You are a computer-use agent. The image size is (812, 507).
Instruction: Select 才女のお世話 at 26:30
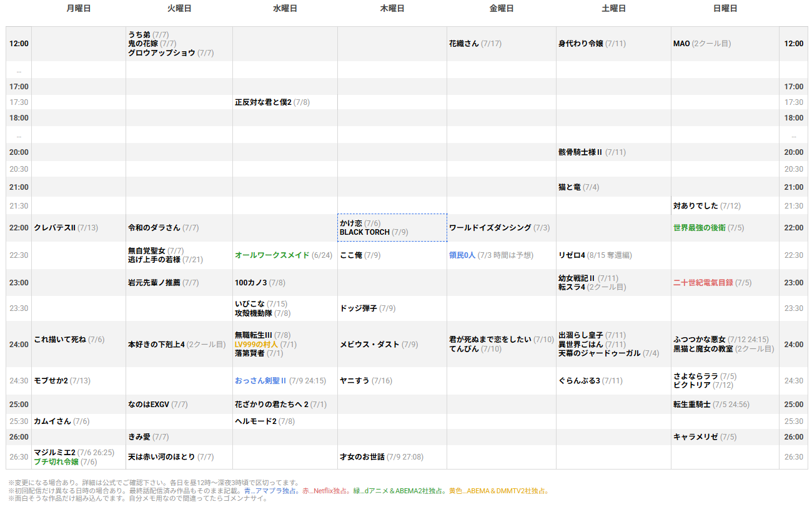362,457
